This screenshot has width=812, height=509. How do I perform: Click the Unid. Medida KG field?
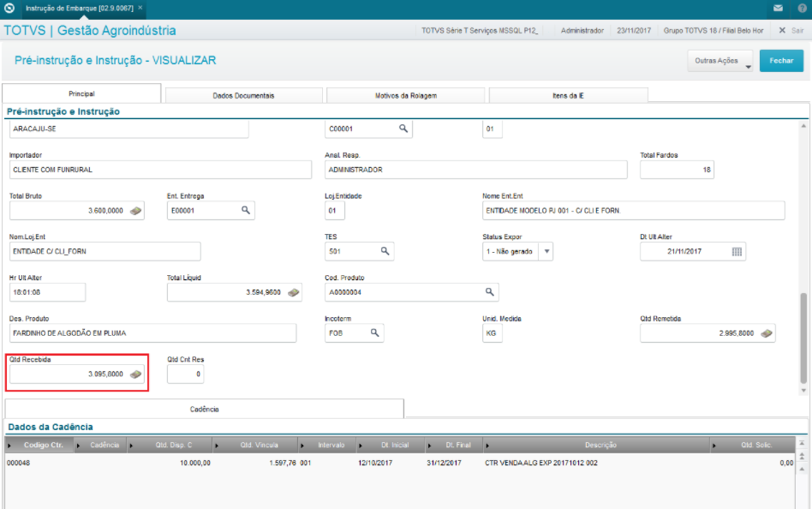[x=492, y=333]
